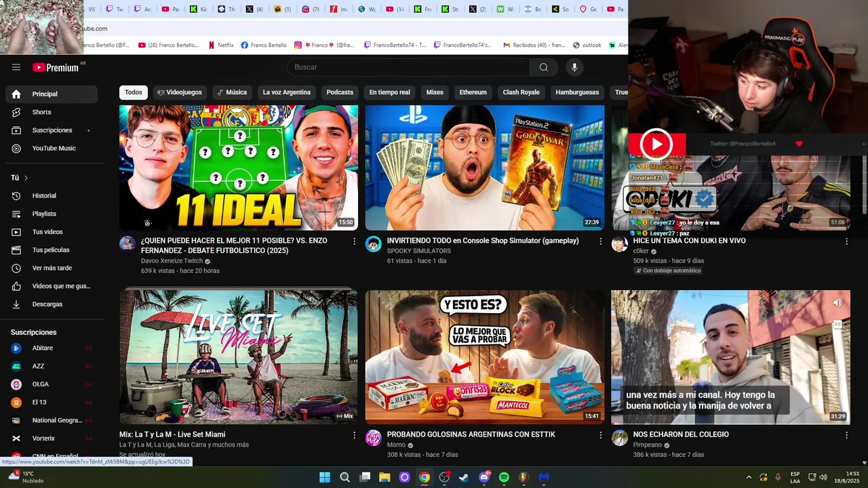Open Windows Start menu
The image size is (868, 488).
325,477
